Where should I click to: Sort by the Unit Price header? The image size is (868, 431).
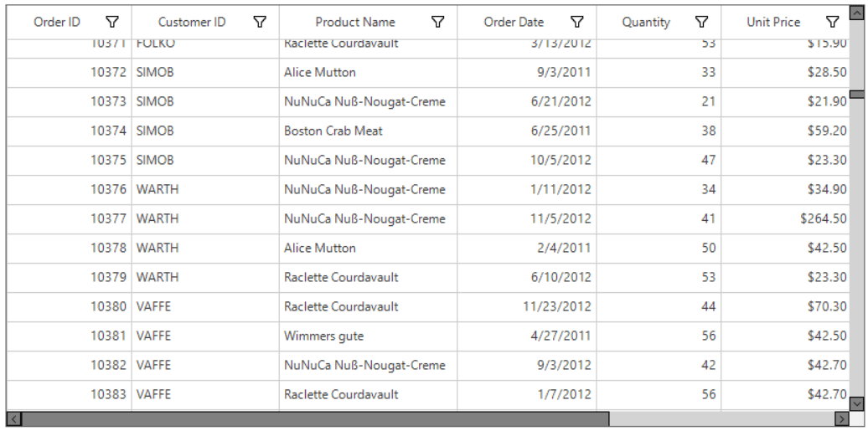[x=773, y=22]
